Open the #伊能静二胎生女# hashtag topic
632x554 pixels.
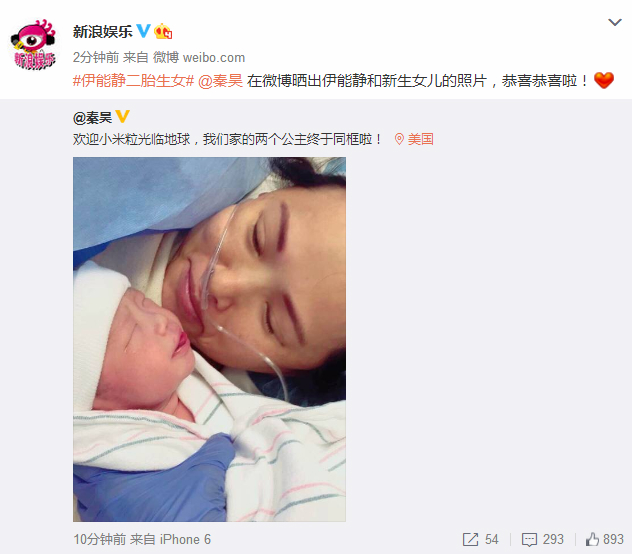(133, 81)
